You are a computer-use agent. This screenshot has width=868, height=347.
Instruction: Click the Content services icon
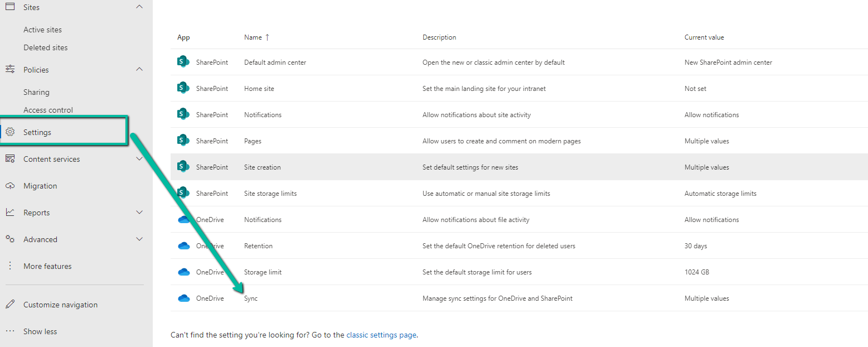tap(10, 159)
